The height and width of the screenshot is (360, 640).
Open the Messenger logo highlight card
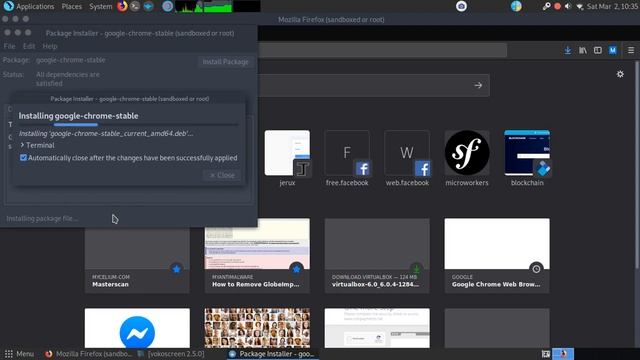[x=137, y=328]
